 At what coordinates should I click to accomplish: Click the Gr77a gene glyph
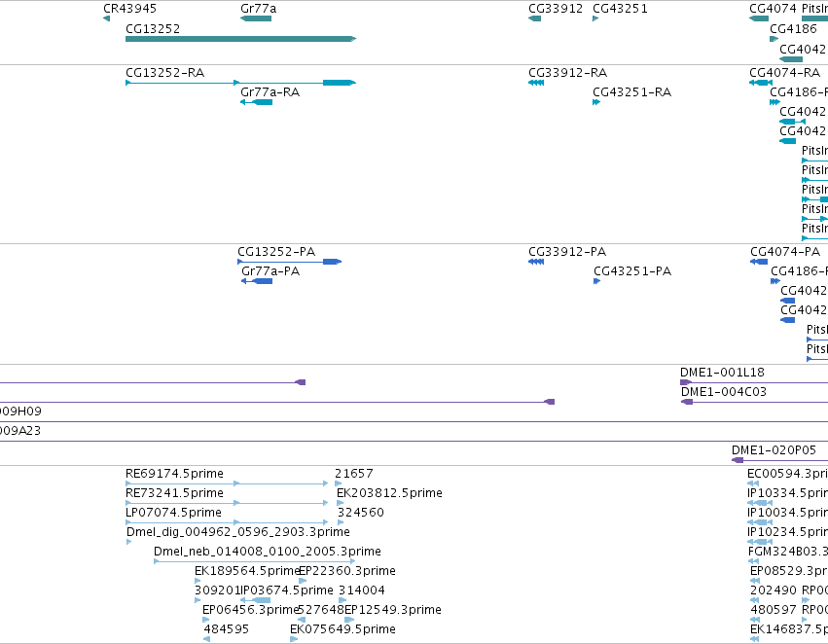[256, 18]
